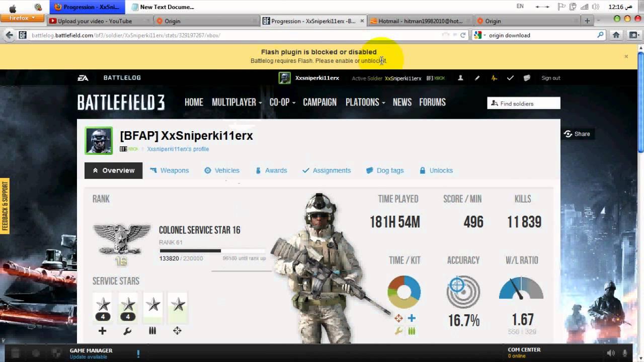Go back to the previous page

click(9, 35)
